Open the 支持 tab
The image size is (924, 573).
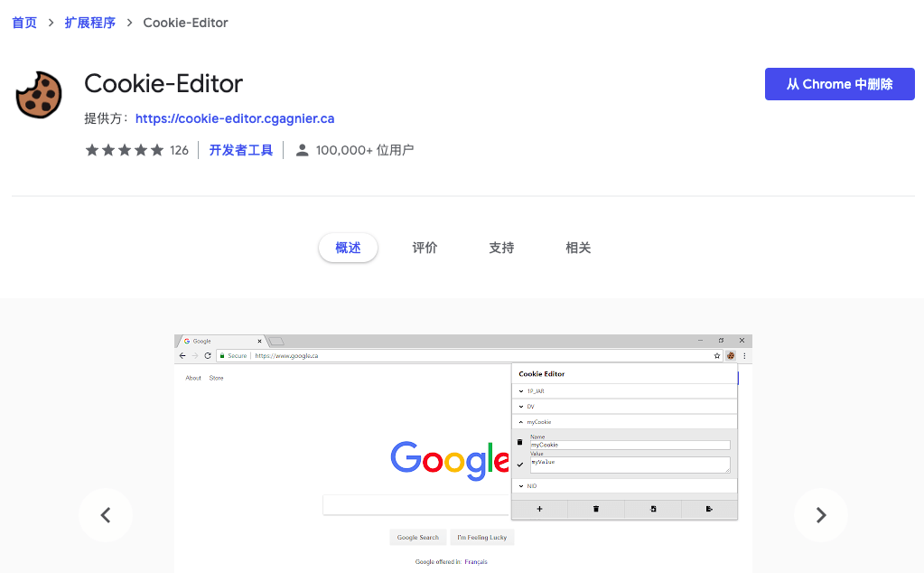tap(501, 248)
